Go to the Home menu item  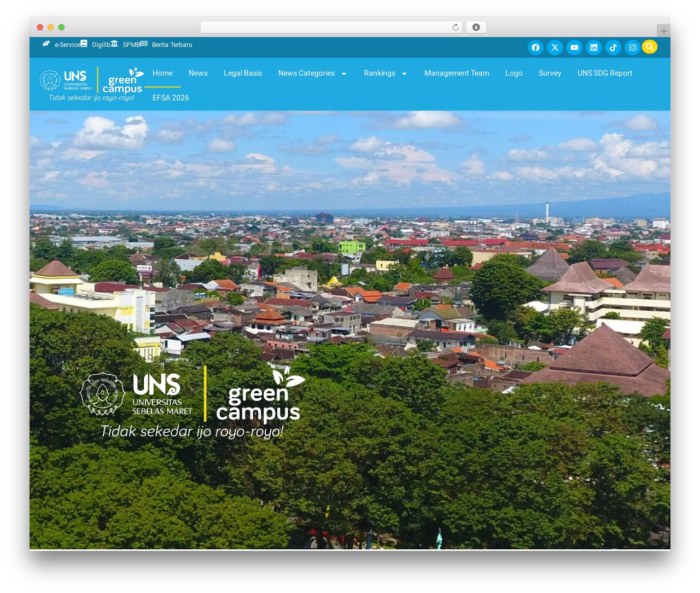click(x=162, y=73)
